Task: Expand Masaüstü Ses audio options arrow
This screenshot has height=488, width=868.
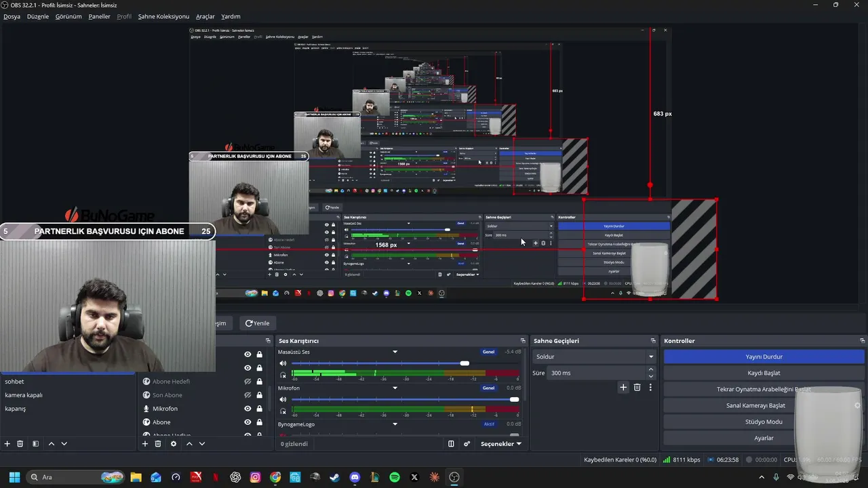Action: click(x=395, y=352)
